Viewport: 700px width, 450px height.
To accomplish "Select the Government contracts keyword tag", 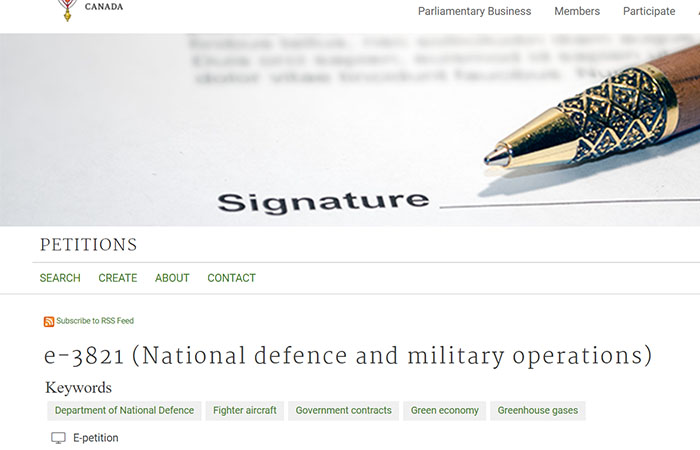I will (343, 411).
